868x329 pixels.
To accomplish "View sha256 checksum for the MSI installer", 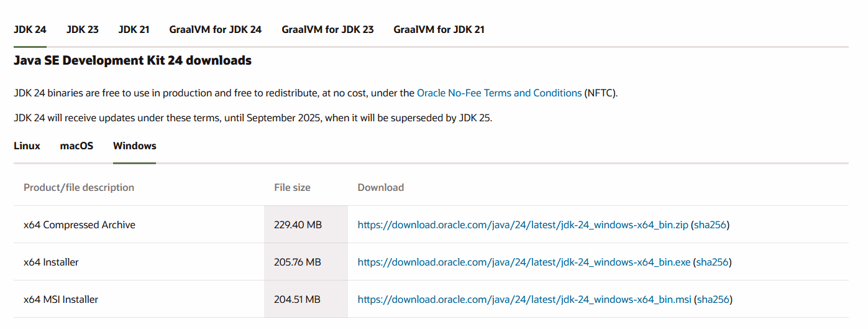I will 713,299.
